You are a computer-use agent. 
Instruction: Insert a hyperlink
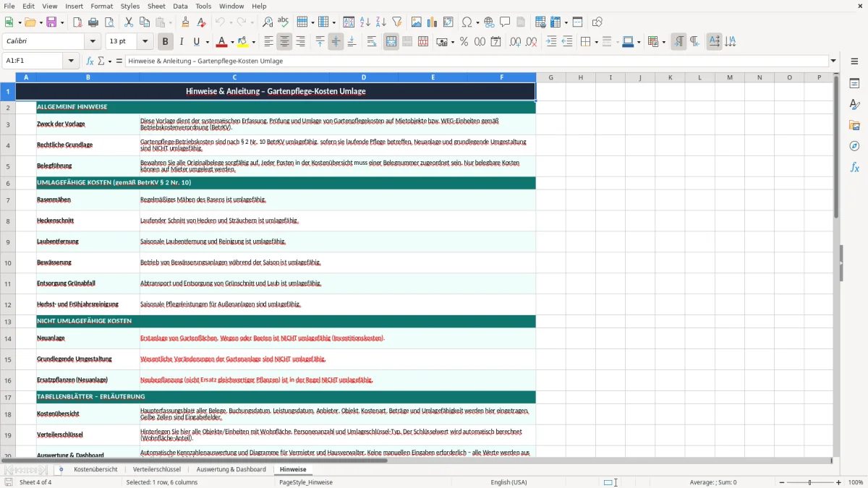coord(490,22)
